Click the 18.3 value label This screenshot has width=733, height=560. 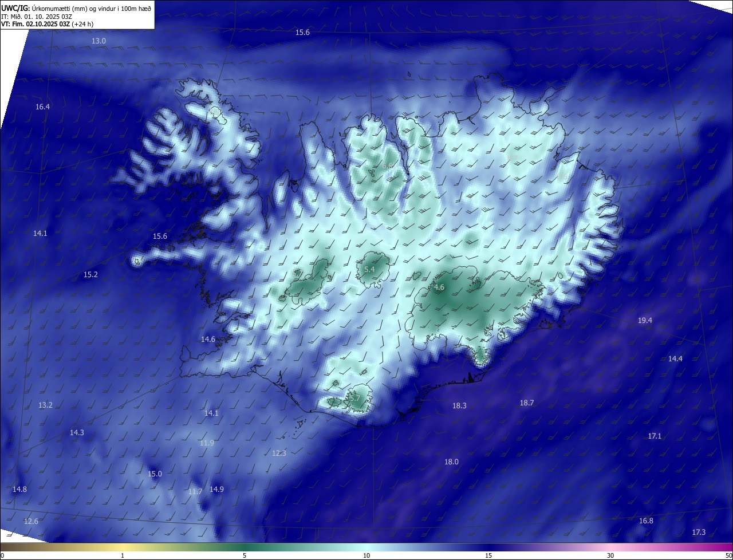459,406
